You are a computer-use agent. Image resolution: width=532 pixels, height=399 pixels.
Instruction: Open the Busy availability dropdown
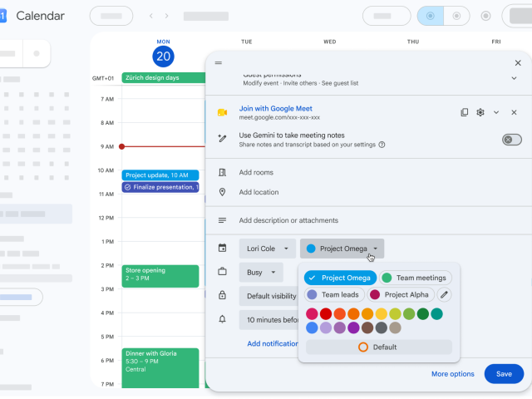(x=261, y=273)
